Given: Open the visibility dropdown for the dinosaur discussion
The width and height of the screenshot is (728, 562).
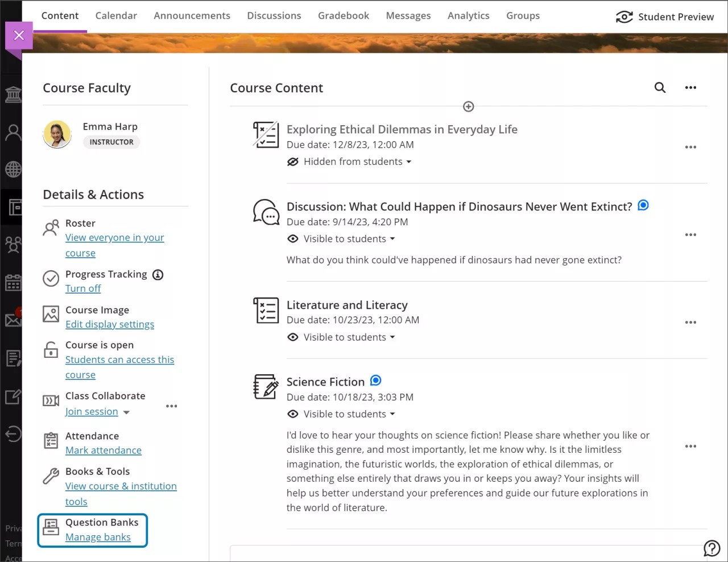Looking at the screenshot, I should (x=341, y=238).
